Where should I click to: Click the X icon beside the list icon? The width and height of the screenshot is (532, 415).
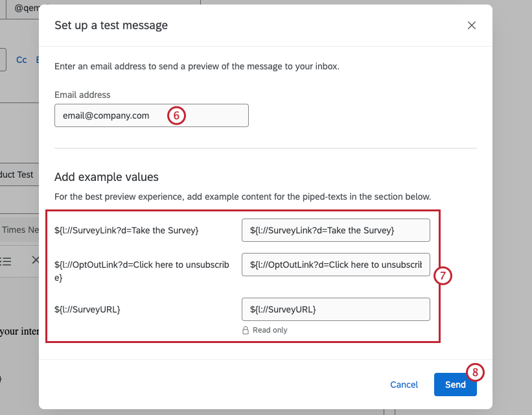(36, 261)
